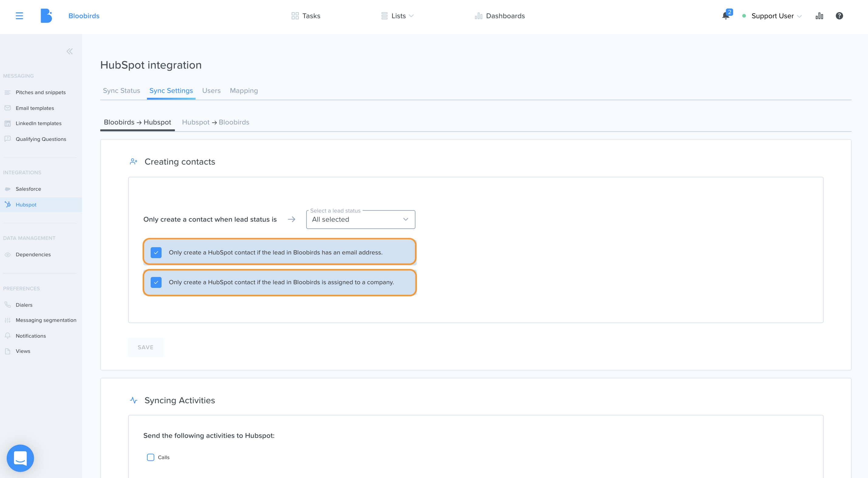The height and width of the screenshot is (478, 868).
Task: Click 'Send the following activities to Hubspot:' text
Action: pos(209,435)
